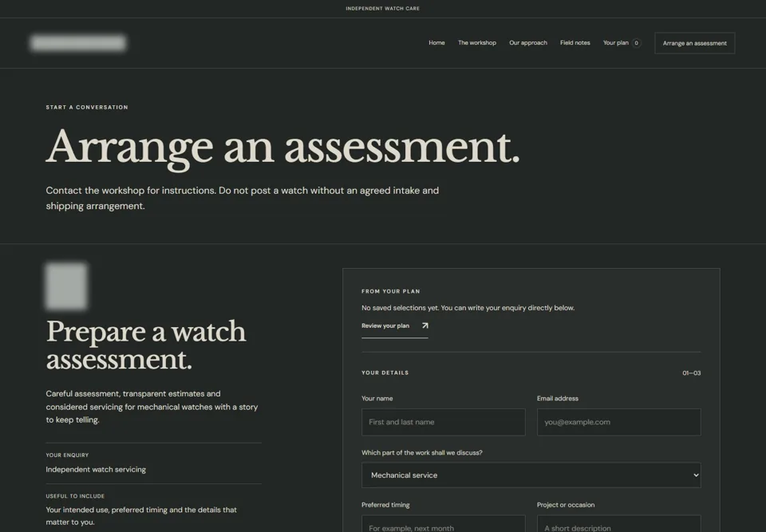This screenshot has width=766, height=532.
Task: Click the Arrange an assessment header button
Action: pos(695,43)
